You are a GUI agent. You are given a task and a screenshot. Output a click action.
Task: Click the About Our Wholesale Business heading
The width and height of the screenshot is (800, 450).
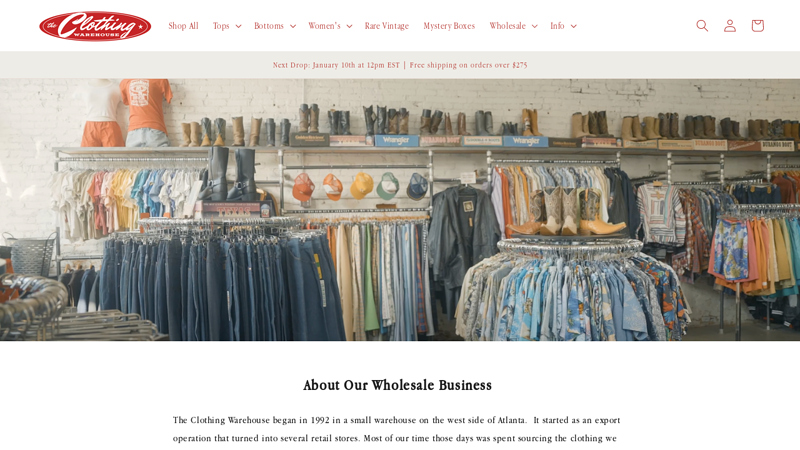tap(397, 385)
